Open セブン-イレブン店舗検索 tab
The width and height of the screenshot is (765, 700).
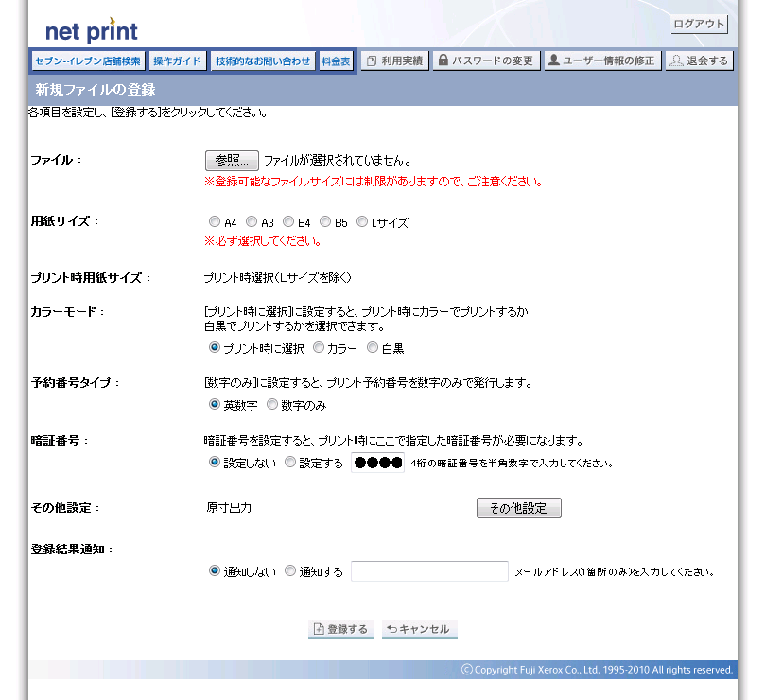pos(88,61)
